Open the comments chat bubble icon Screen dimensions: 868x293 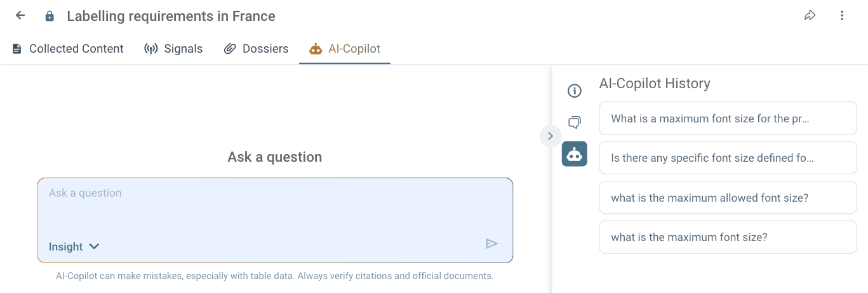click(575, 122)
